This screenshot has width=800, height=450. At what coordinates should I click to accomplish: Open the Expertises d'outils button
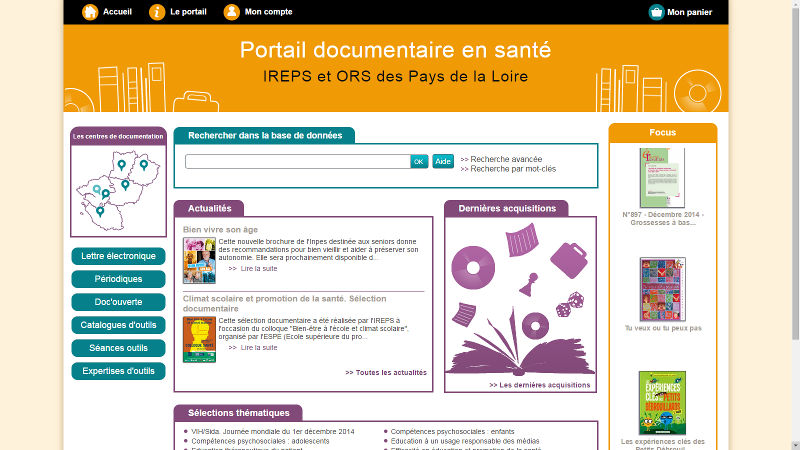[x=118, y=371]
